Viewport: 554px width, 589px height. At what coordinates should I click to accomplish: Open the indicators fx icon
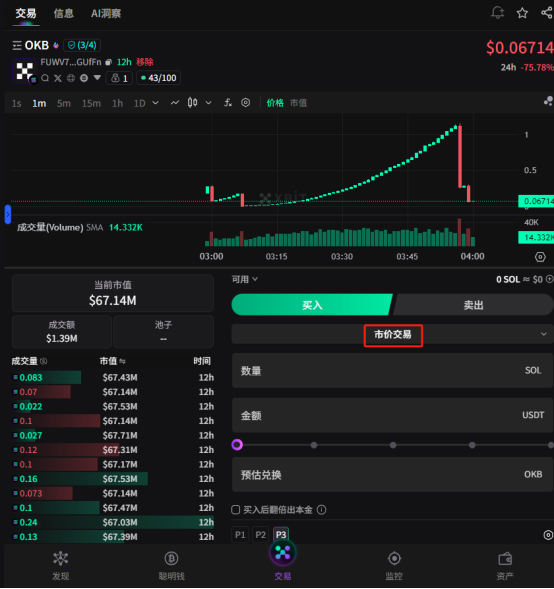[x=228, y=103]
